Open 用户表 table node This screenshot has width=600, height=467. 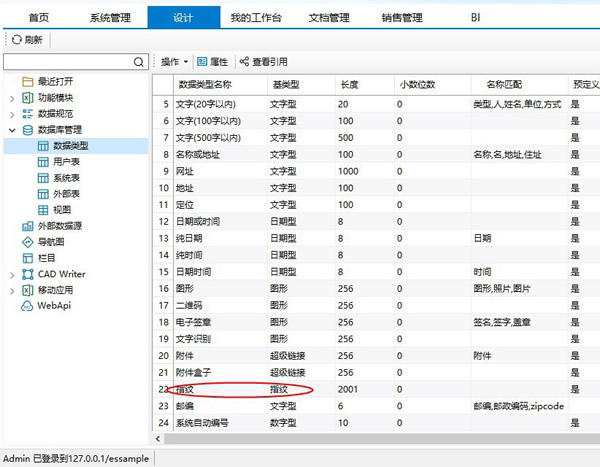(x=67, y=161)
